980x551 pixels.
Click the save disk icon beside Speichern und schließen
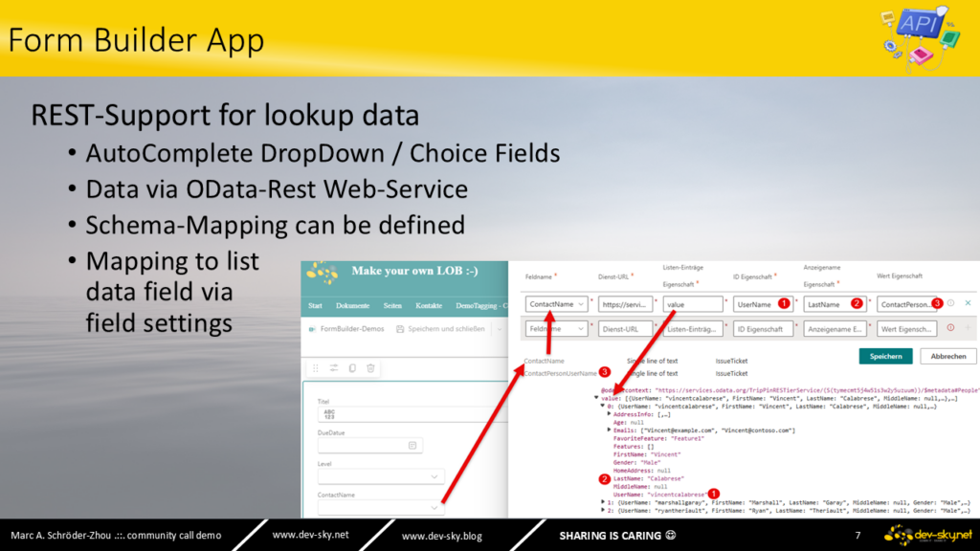coord(398,329)
